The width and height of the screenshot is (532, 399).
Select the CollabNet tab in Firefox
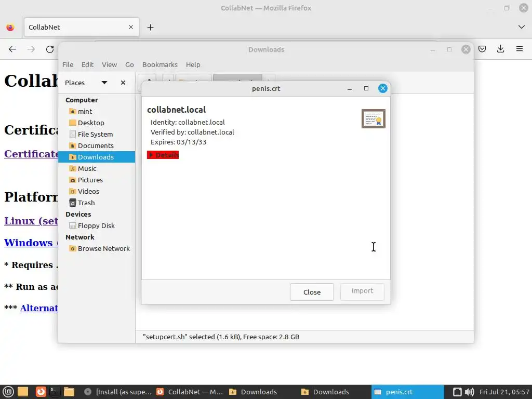click(82, 27)
